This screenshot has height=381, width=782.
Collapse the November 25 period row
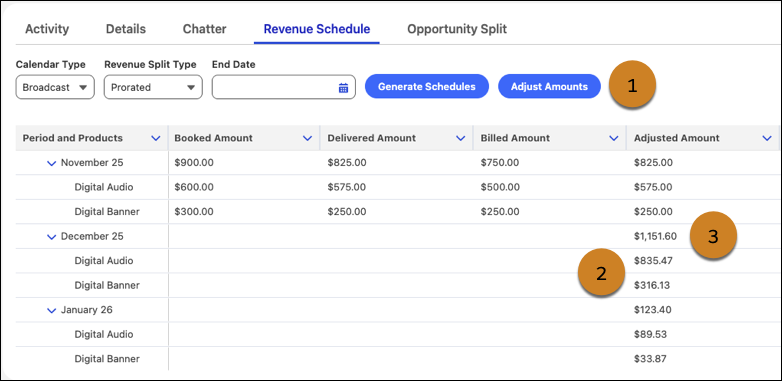51,163
